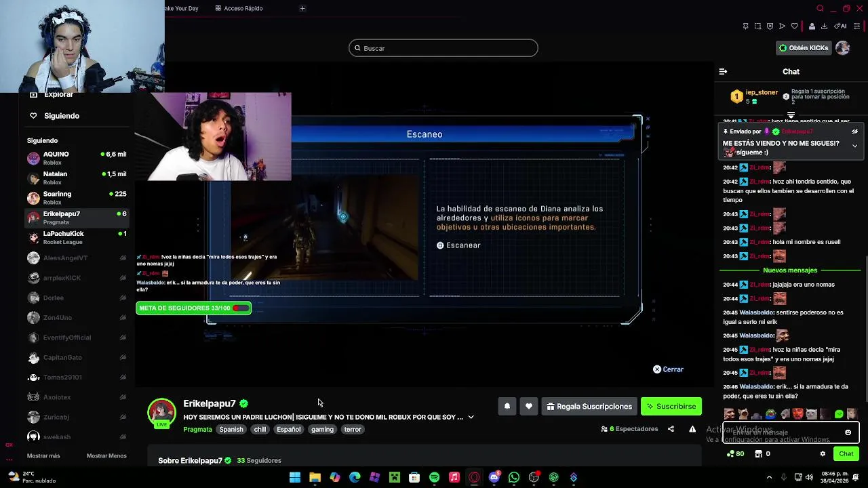Open Soarinng channel in following list

77,197
